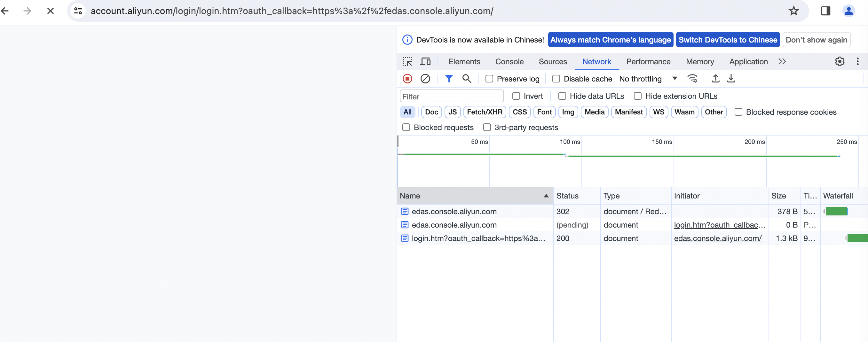Switch to the Elements tab
This screenshot has width=868, height=342.
click(x=464, y=62)
